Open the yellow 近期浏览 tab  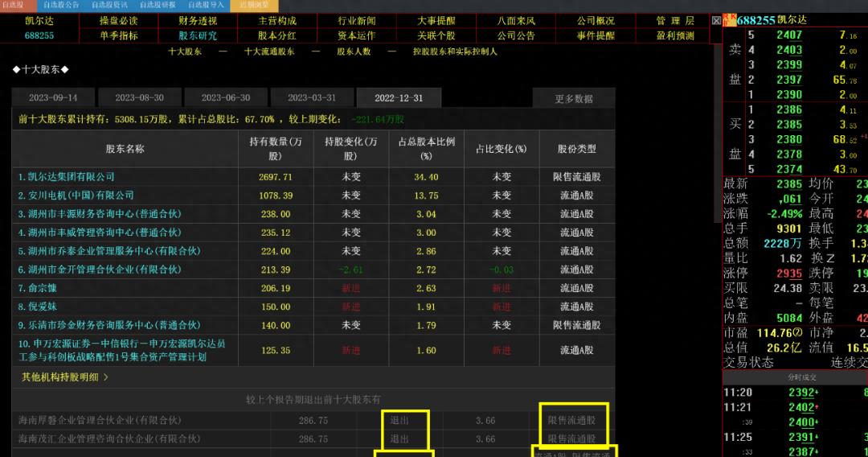tap(254, 5)
